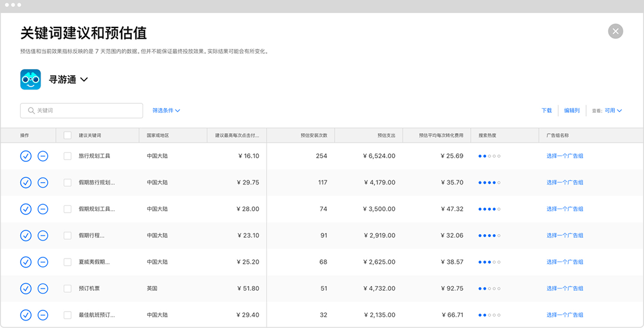
Task: Click in the 关键词 search field
Action: [82, 110]
